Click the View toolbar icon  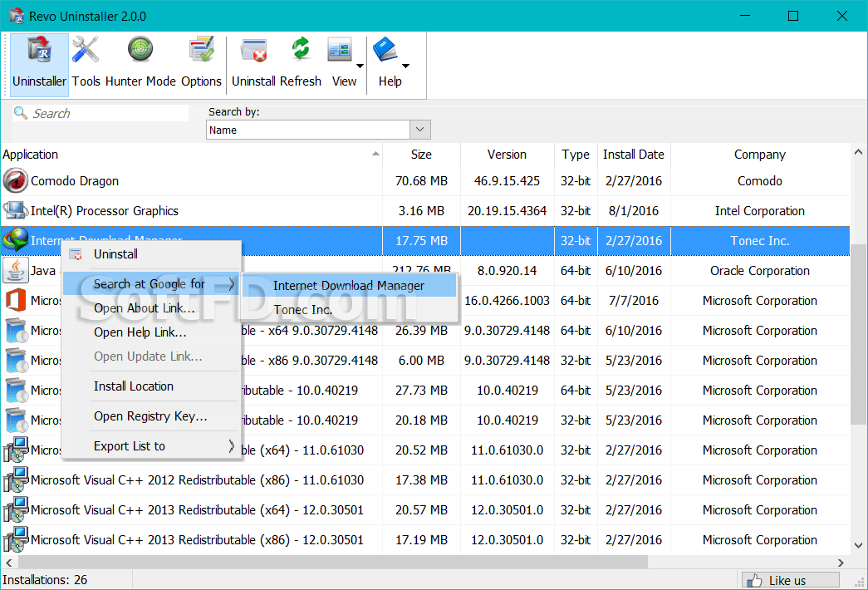click(340, 50)
